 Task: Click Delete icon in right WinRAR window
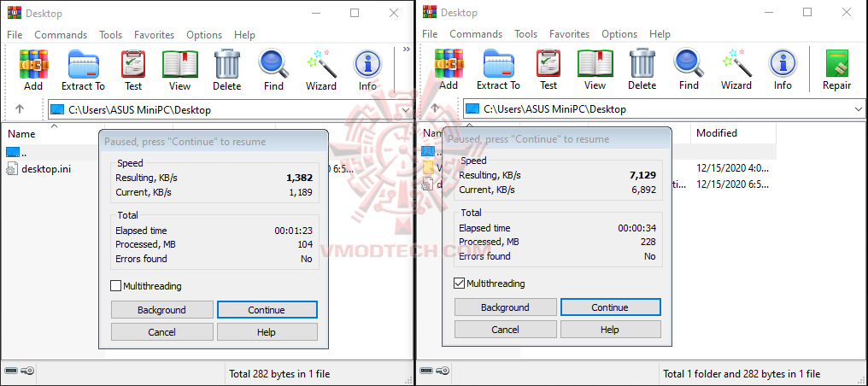642,63
